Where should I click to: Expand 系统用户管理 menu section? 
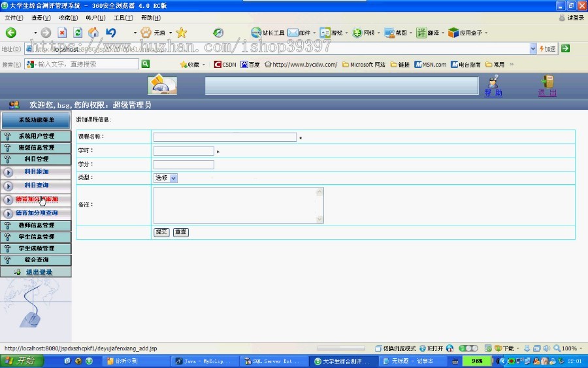[x=36, y=136]
